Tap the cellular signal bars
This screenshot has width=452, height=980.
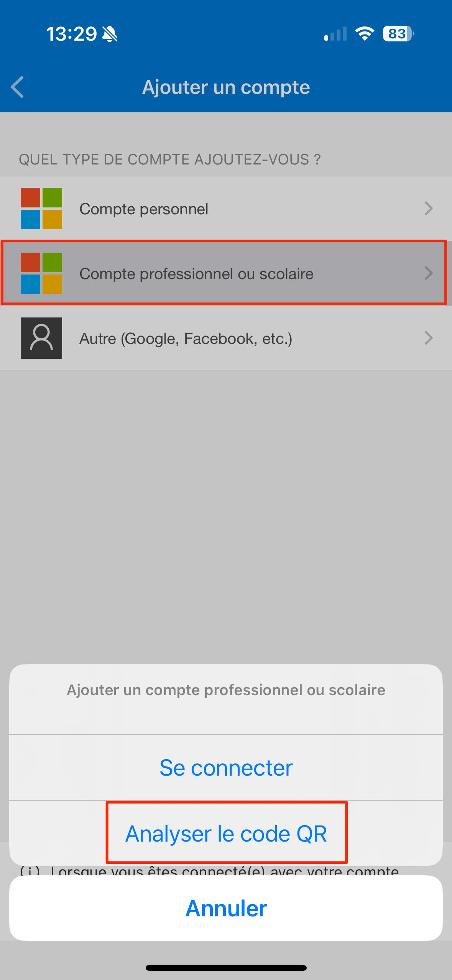(x=335, y=34)
